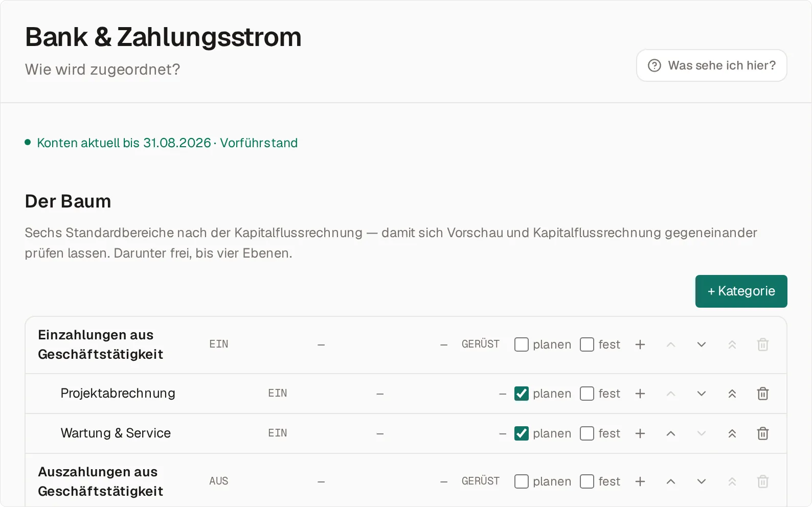
Task: Delete the Projektabrechnung category
Action: pos(763,394)
